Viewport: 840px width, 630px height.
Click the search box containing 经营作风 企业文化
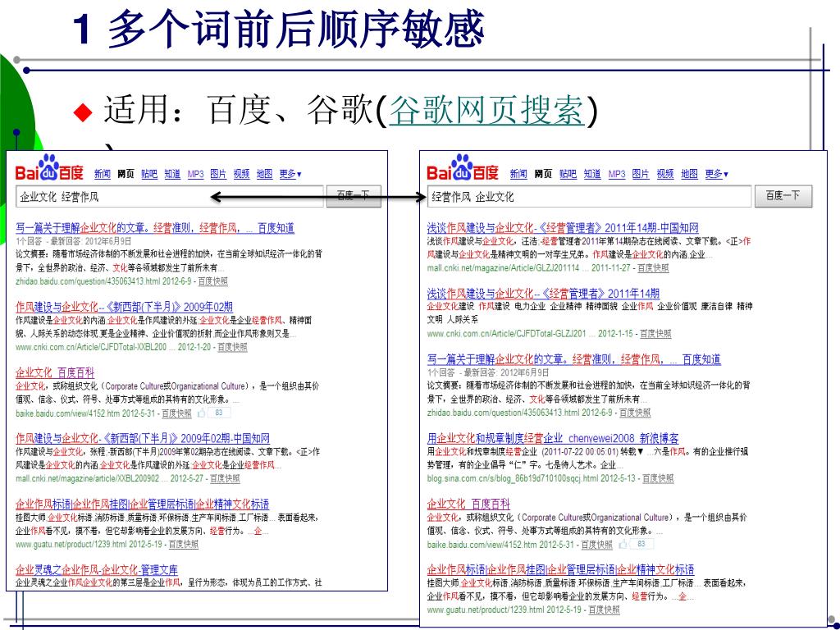(589, 197)
